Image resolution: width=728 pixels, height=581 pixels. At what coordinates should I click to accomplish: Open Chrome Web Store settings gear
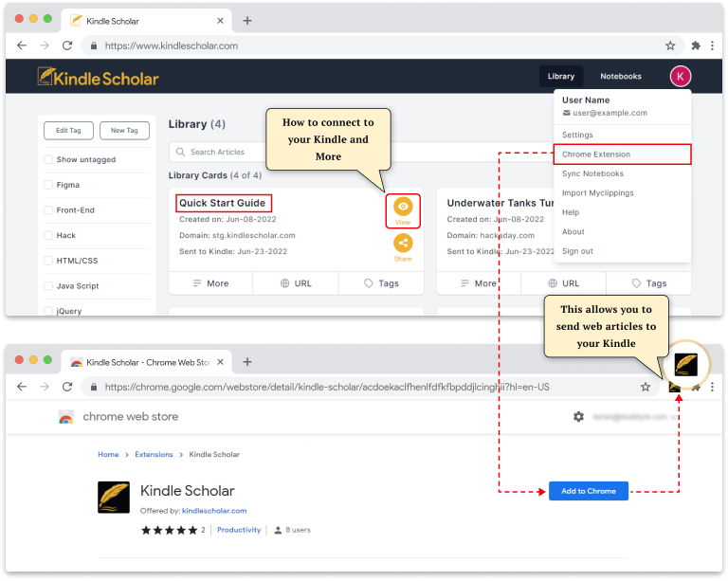[578, 417]
